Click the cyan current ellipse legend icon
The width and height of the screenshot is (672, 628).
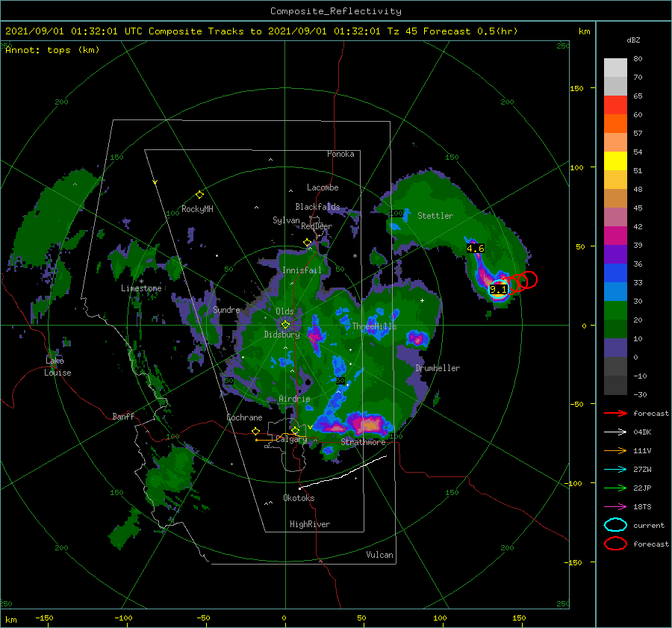(615, 525)
